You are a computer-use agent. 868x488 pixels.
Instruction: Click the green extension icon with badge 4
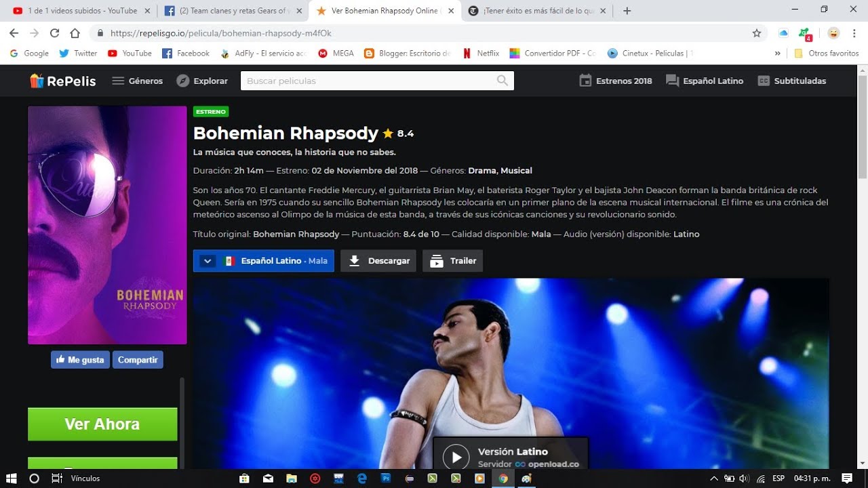(x=805, y=34)
